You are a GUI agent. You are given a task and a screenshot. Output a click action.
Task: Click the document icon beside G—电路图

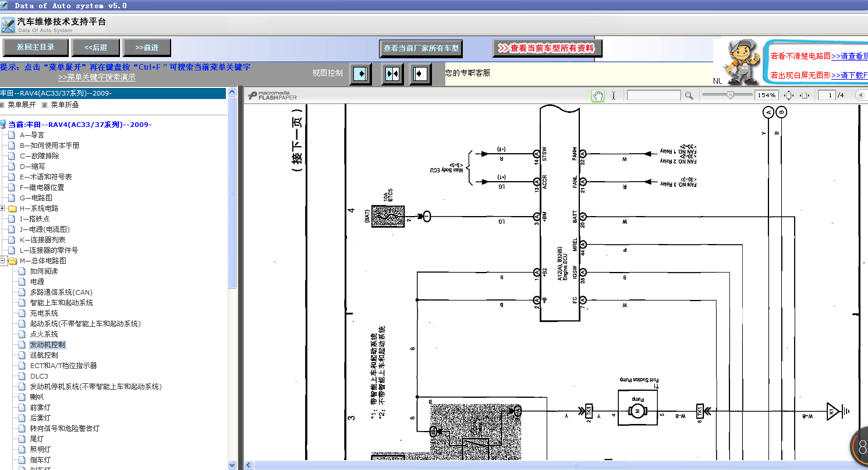coord(12,198)
